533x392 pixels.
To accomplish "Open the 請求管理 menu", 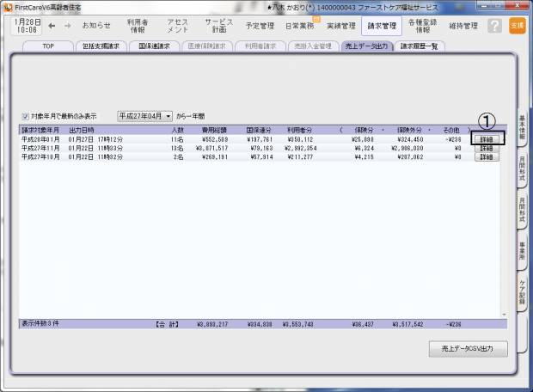I will click(x=381, y=26).
